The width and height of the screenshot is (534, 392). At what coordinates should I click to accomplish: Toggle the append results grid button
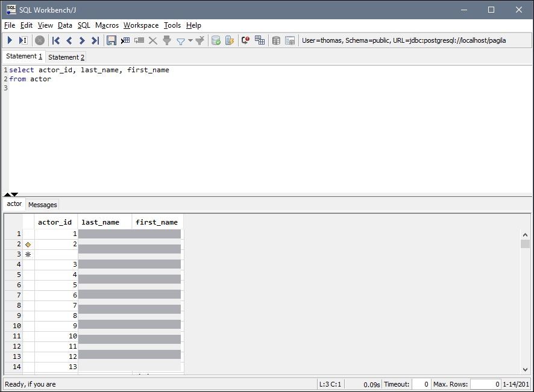[260, 40]
